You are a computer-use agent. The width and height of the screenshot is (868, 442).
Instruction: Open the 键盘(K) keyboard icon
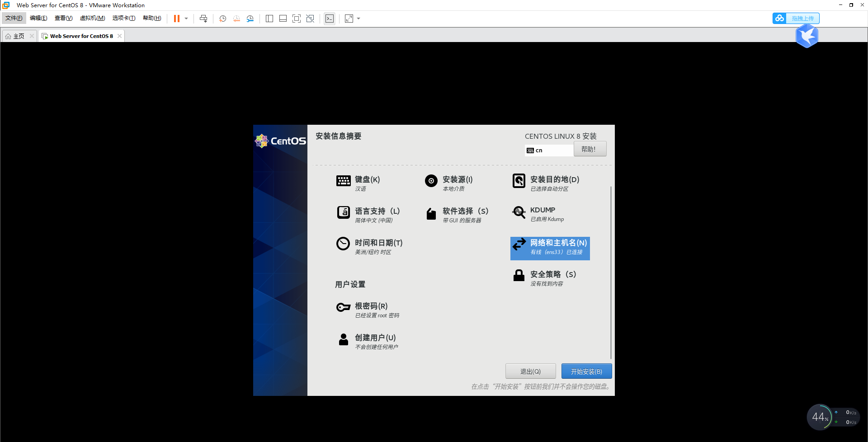[x=344, y=181]
